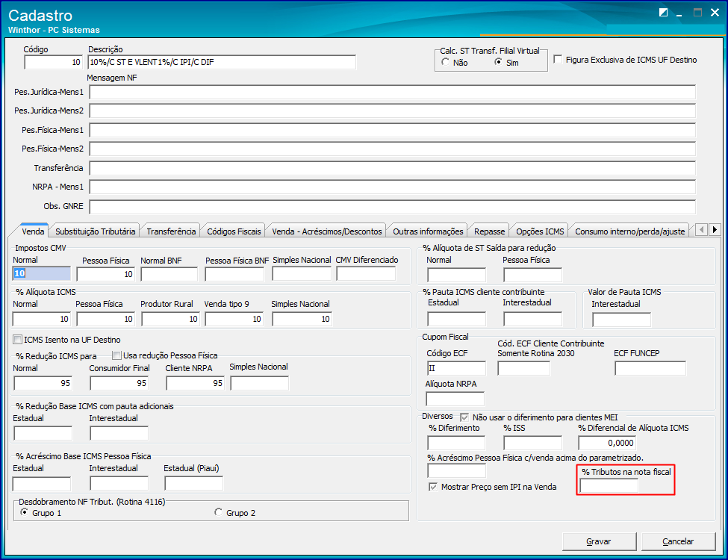
Task: Click the Cancelar button
Action: point(678,541)
